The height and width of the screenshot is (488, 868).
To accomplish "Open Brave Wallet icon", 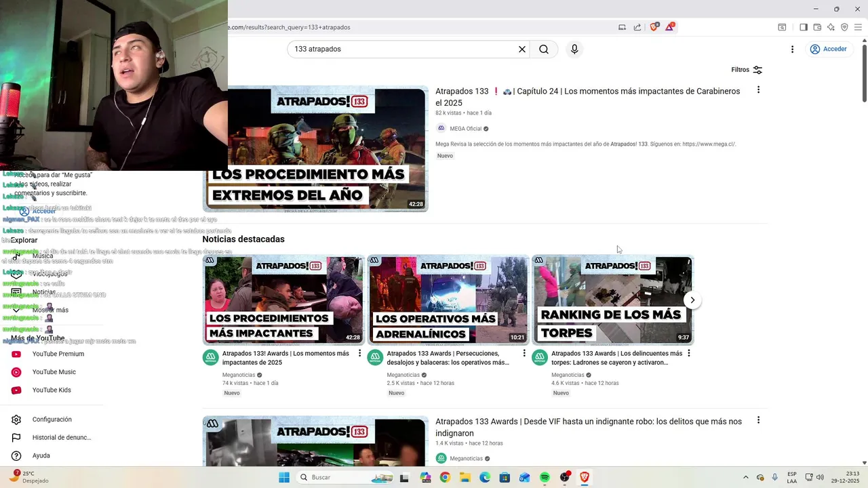I will (817, 27).
